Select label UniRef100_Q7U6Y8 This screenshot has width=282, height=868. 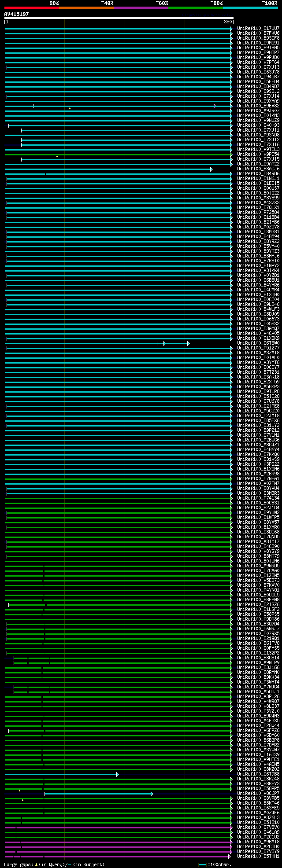tap(258, 401)
